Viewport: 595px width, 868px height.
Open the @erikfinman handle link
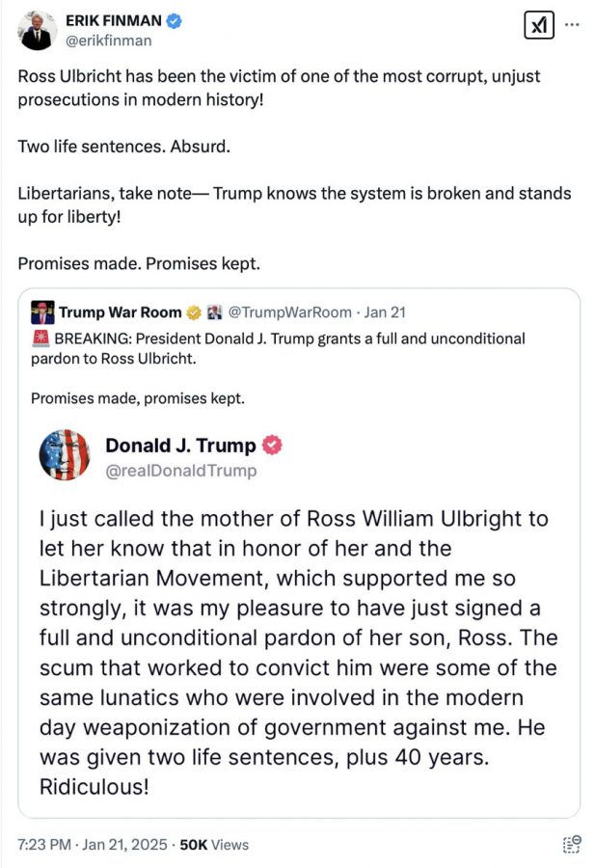pos(108,41)
